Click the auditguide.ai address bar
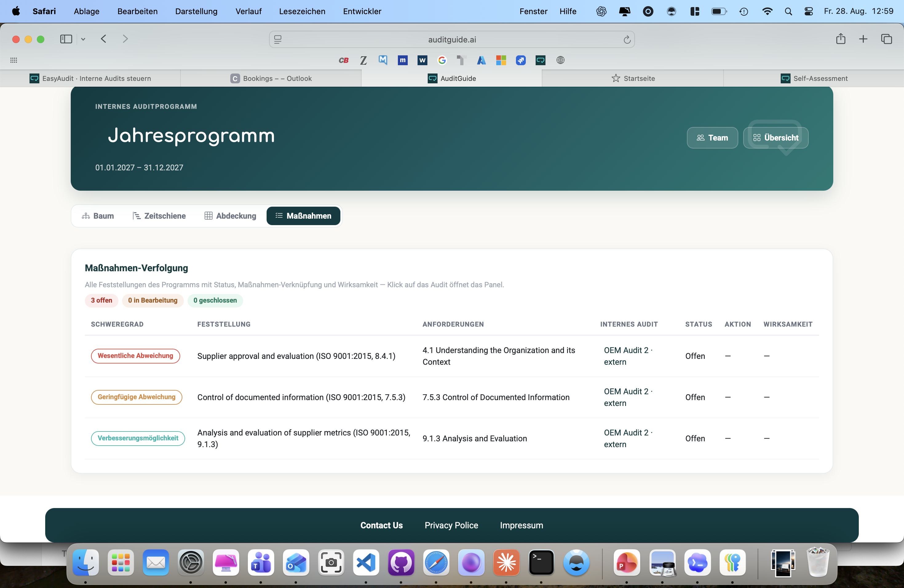This screenshot has height=588, width=904. (x=452, y=39)
